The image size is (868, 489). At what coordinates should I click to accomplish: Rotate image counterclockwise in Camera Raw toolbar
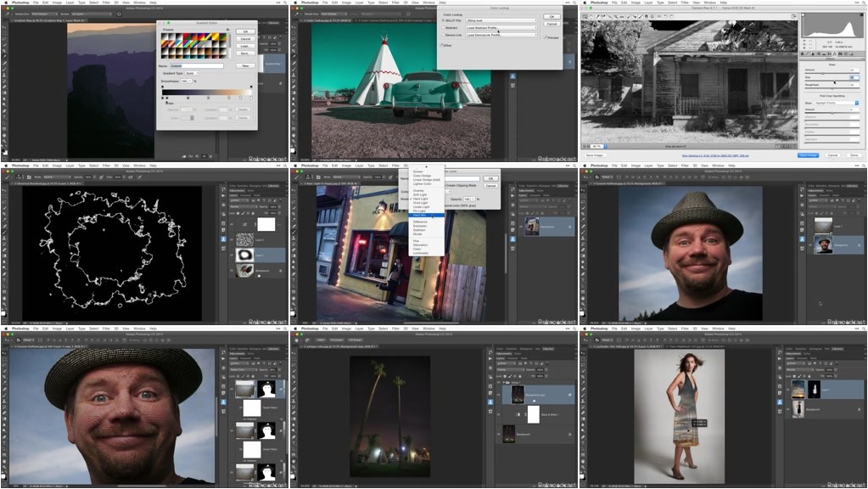(665, 17)
